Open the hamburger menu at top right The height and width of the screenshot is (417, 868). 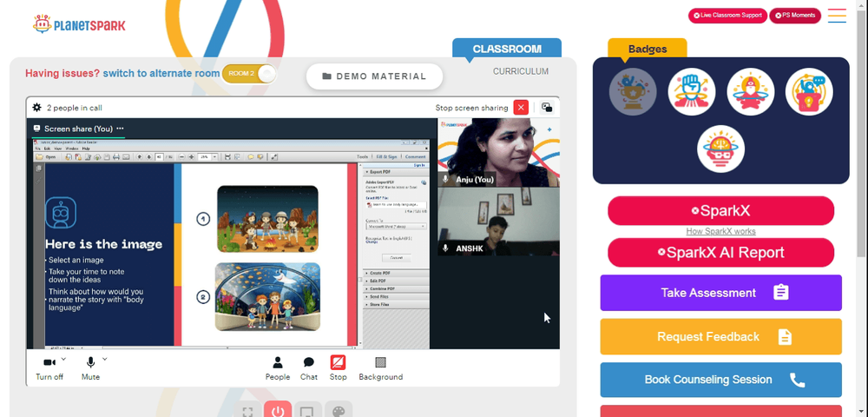(837, 16)
